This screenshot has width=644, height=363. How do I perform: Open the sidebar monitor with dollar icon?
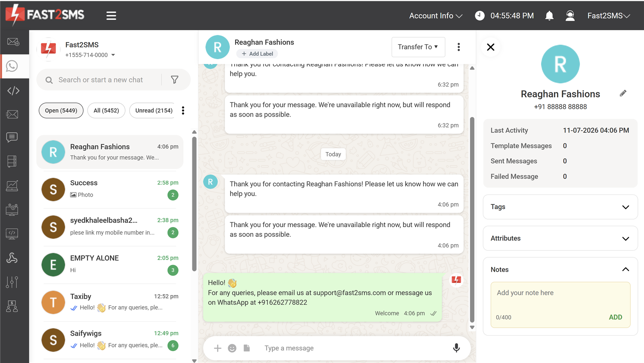click(12, 209)
